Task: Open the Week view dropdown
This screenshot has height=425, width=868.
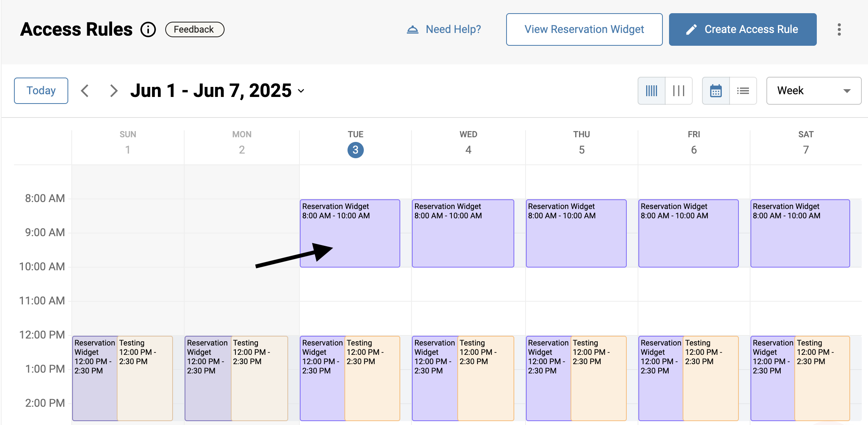Action: coord(813,90)
